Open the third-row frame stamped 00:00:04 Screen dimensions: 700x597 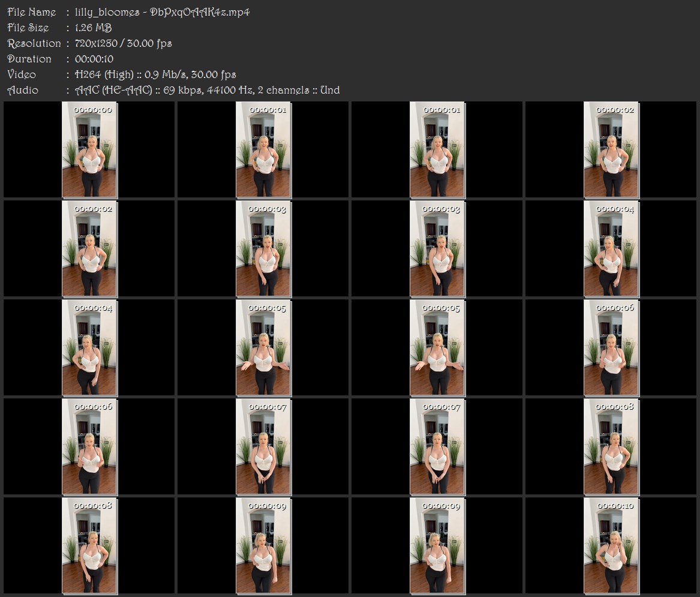[x=89, y=348]
